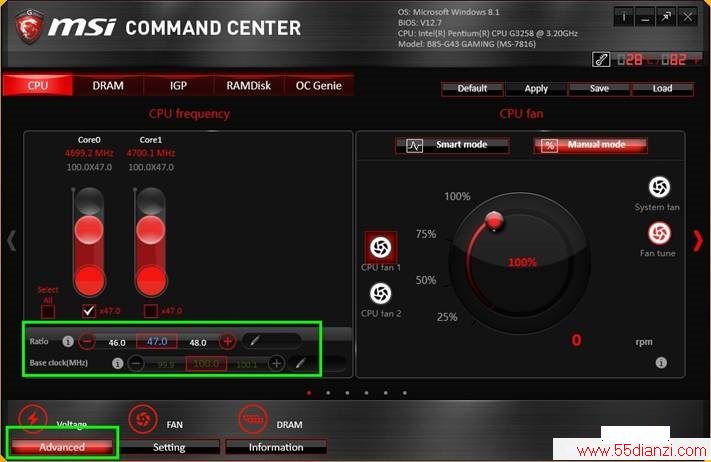Click the CPU fan panel info icon
Image resolution: width=711 pixels, height=462 pixels.
661,363
